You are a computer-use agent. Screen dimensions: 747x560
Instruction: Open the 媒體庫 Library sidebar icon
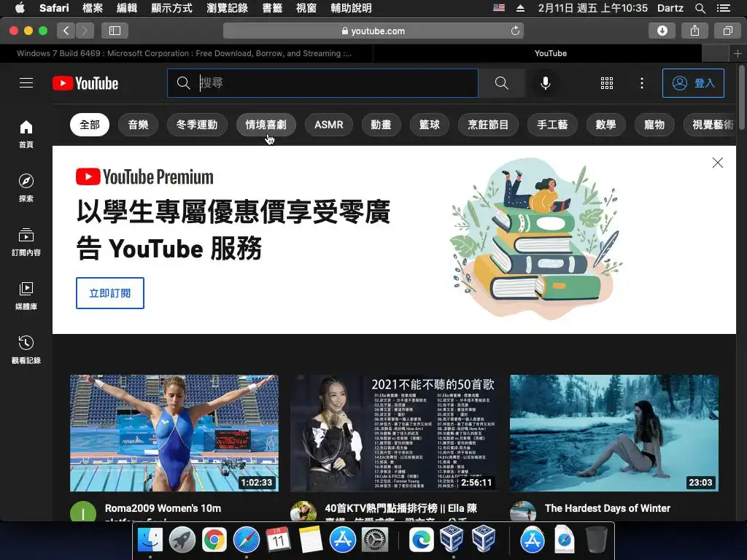click(26, 296)
